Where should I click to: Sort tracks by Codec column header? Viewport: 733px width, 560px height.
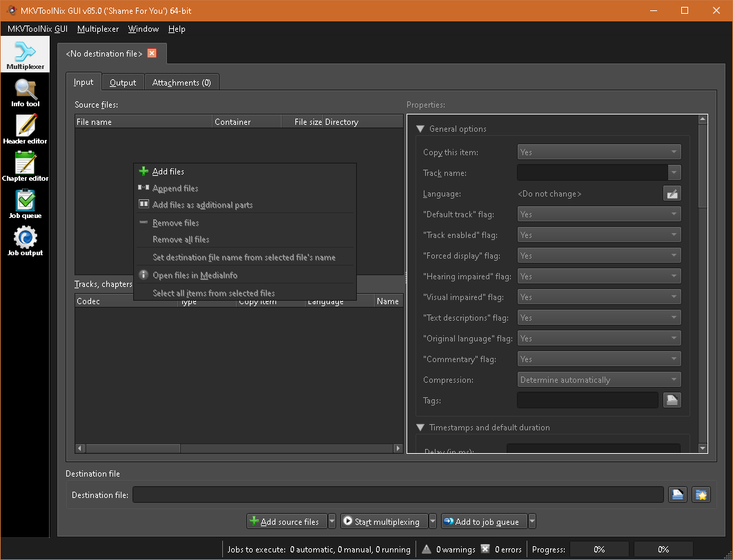(126, 301)
